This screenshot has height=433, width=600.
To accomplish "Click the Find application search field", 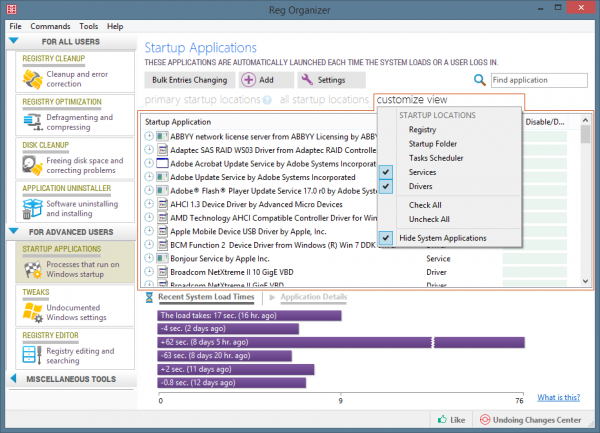I will click(539, 80).
